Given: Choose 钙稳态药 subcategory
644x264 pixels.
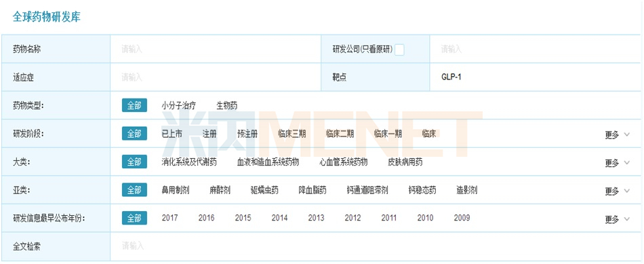Looking at the screenshot, I should (x=422, y=190).
